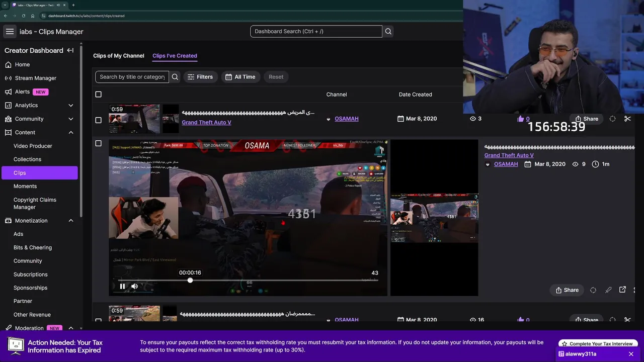The image size is (644, 362).
Task: Open OSAMAH link in expanded clip details
Action: pos(506,164)
